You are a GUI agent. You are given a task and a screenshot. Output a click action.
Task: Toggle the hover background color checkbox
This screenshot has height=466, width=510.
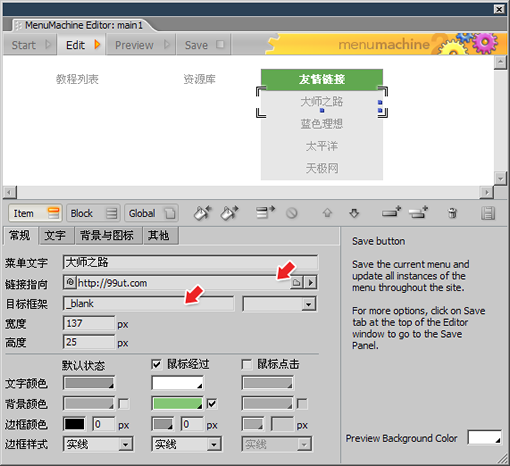click(212, 404)
